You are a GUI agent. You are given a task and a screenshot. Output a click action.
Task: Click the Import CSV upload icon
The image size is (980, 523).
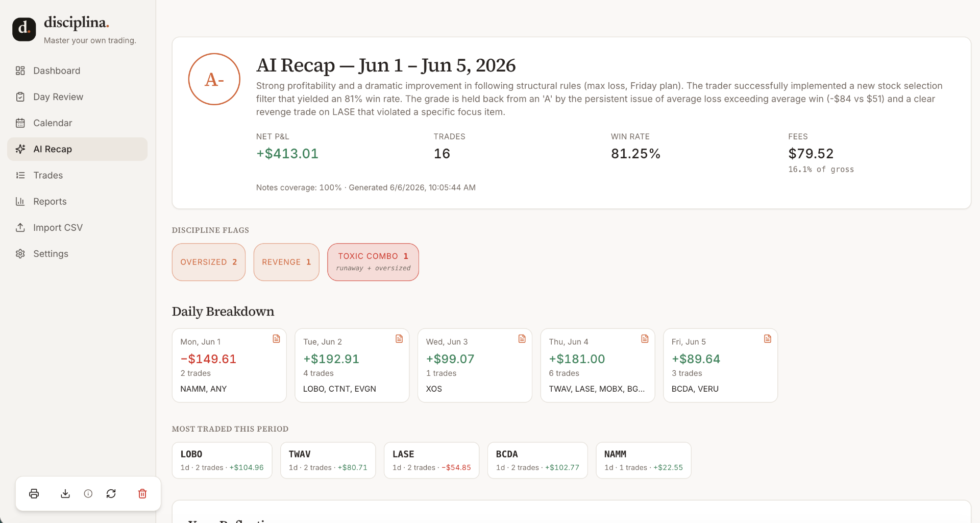pos(20,228)
